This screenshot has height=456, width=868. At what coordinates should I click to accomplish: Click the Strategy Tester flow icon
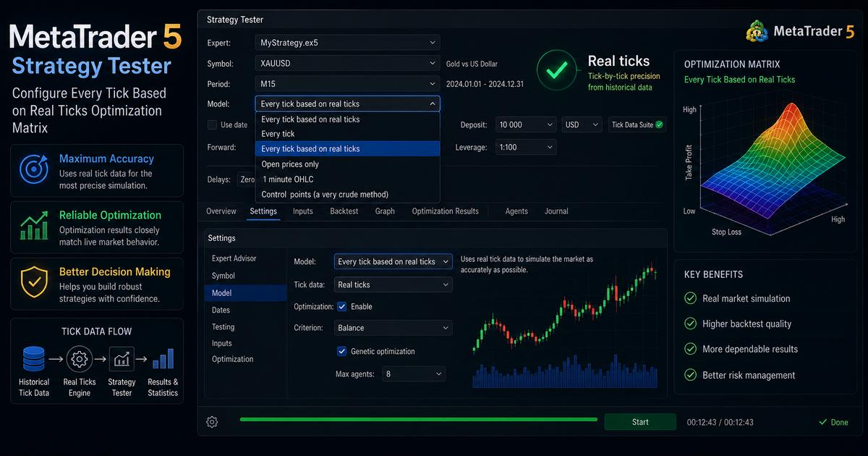click(x=122, y=359)
